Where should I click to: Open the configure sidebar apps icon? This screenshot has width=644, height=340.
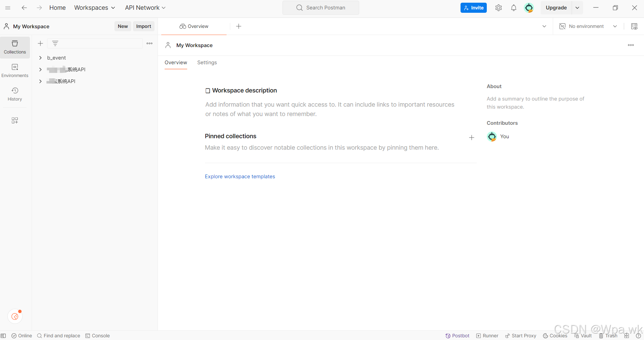[x=15, y=120]
